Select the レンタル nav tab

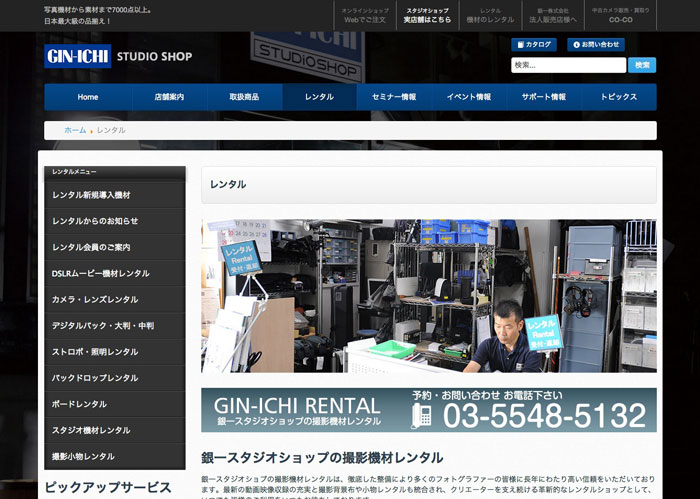[319, 97]
